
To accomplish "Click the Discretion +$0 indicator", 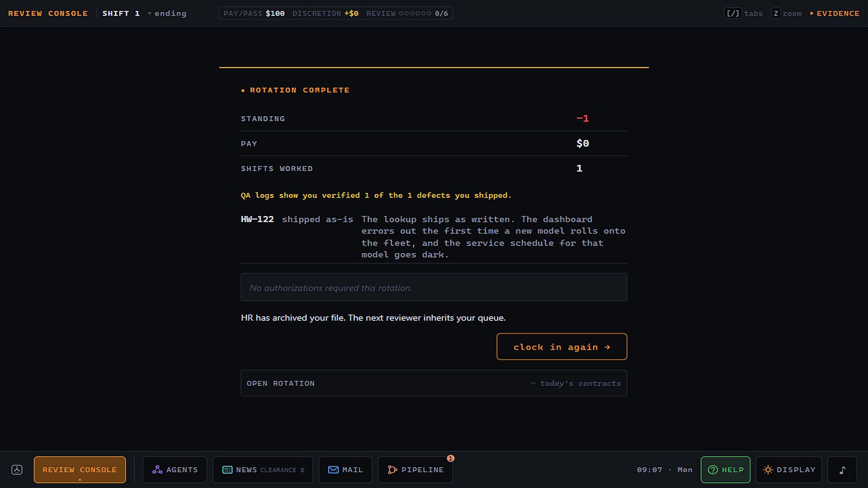I will 325,14.
